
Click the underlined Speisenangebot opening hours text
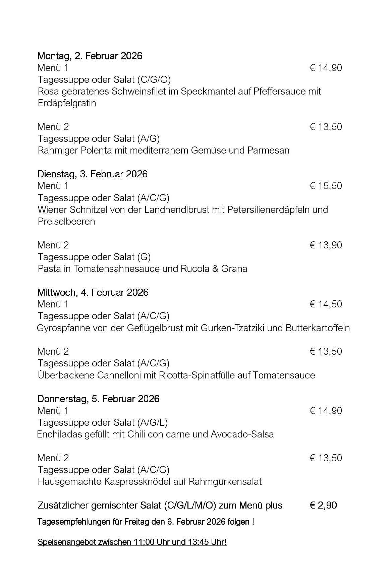[132, 542]
